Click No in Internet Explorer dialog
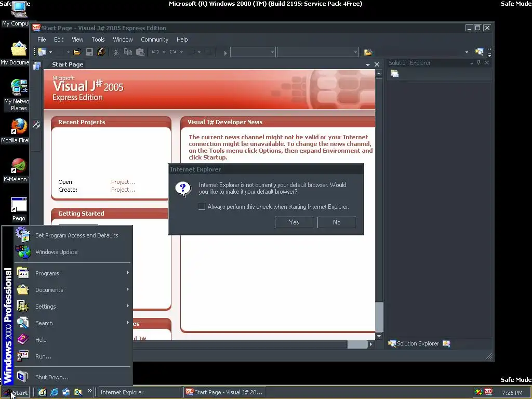The height and width of the screenshot is (399, 532). tap(337, 222)
